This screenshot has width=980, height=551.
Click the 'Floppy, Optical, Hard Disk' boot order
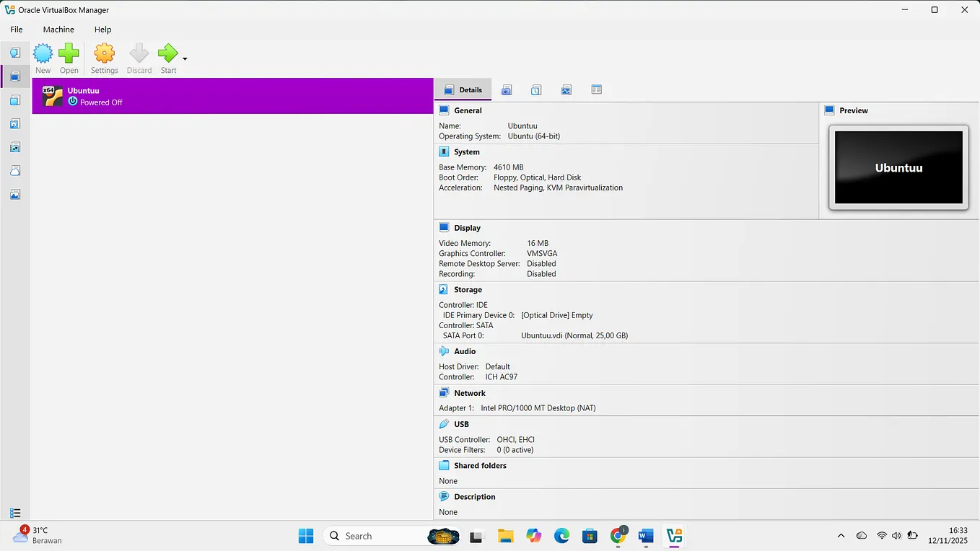tap(538, 177)
